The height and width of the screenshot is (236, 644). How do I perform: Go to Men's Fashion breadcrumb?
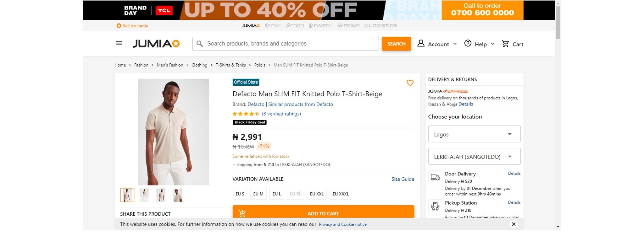pyautogui.click(x=170, y=65)
